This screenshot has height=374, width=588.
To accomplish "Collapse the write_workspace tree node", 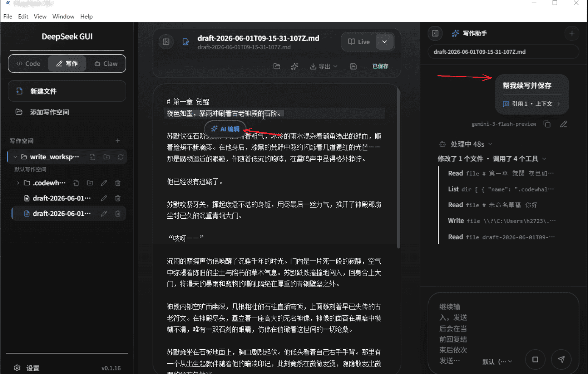I will click(15, 157).
